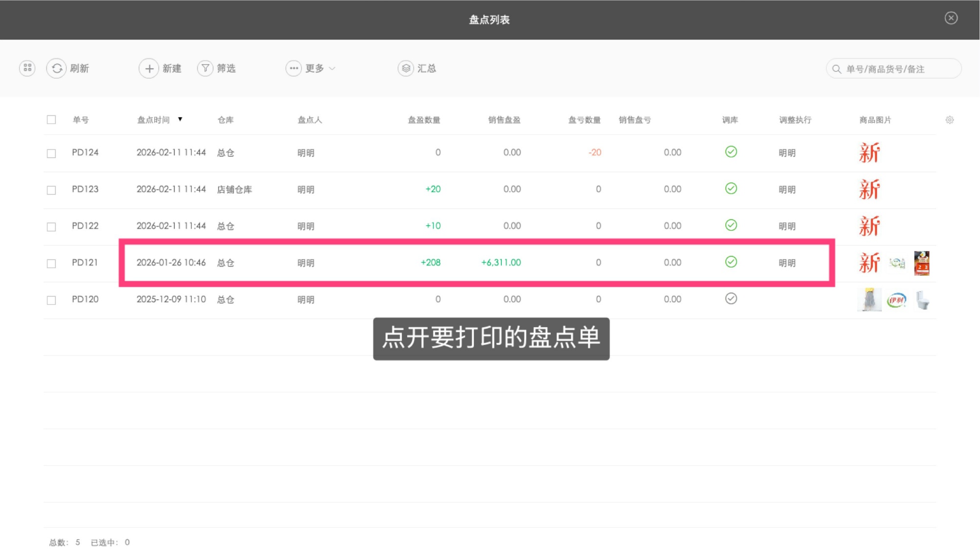Viewport: 980px width, 556px height.
Task: Click the 汇总 summary icon
Action: click(406, 68)
